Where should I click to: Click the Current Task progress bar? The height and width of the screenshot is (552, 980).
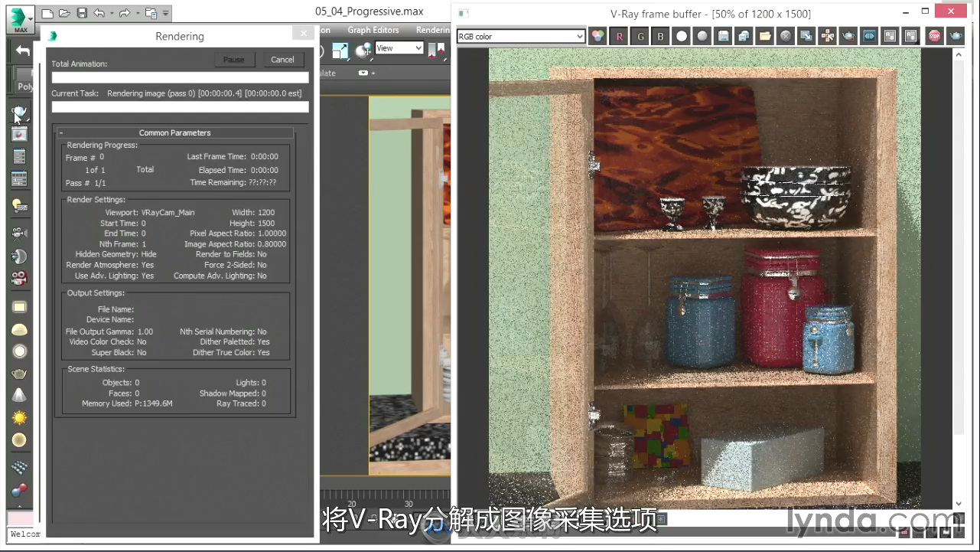click(x=180, y=107)
